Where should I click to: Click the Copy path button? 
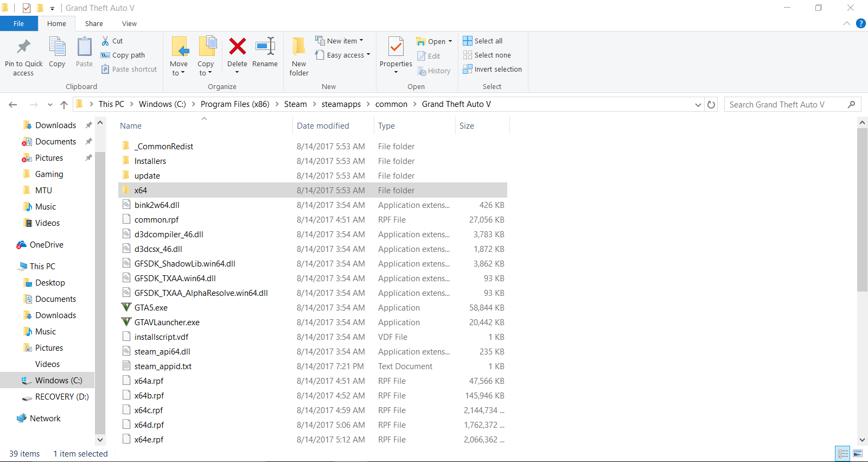[x=123, y=55]
